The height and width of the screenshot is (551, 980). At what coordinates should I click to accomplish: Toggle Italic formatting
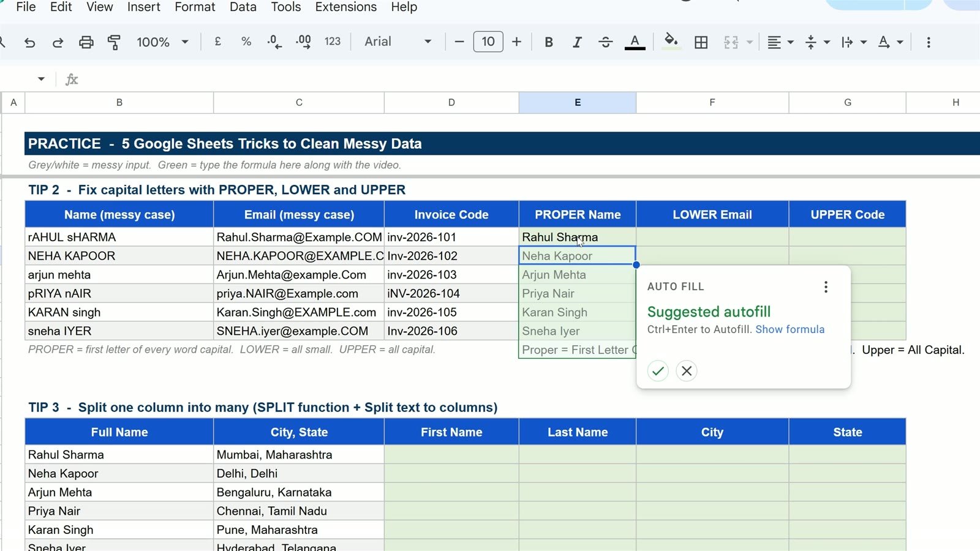577,42
